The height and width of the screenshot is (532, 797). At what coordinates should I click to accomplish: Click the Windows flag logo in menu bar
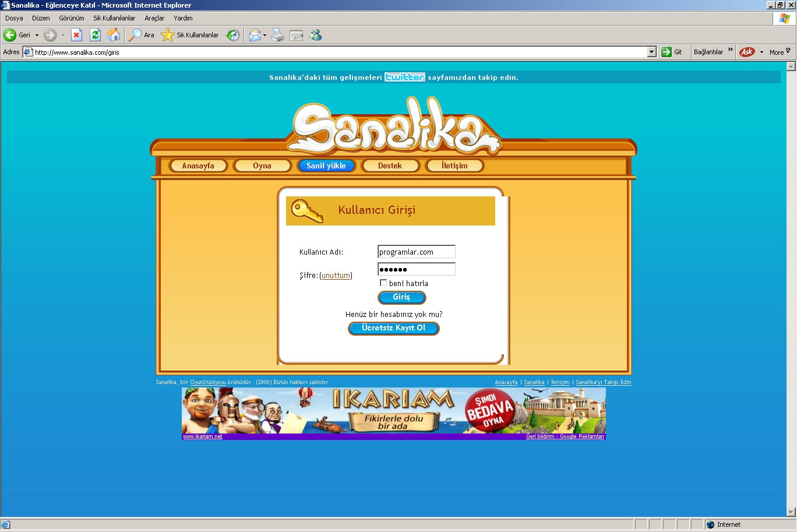[x=785, y=18]
